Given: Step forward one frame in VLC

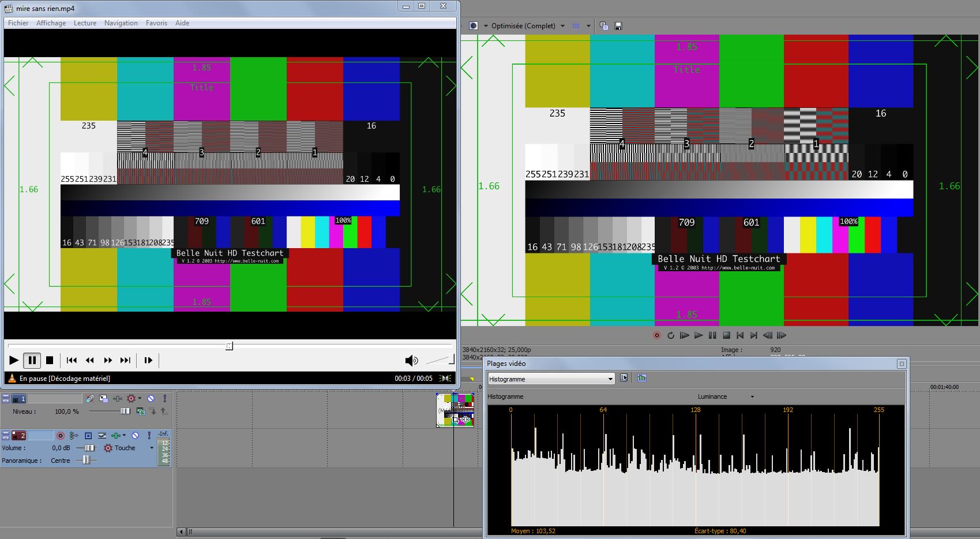Looking at the screenshot, I should (x=148, y=360).
